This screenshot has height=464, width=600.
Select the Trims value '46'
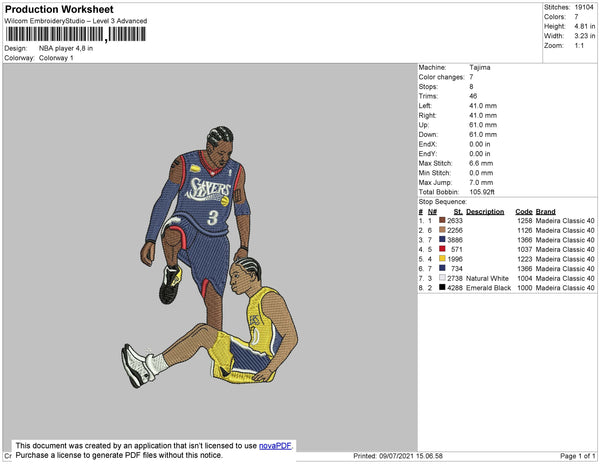(473, 96)
